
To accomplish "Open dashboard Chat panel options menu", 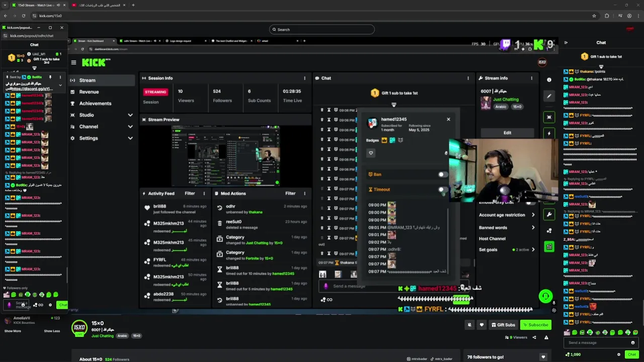I will click(x=468, y=78).
